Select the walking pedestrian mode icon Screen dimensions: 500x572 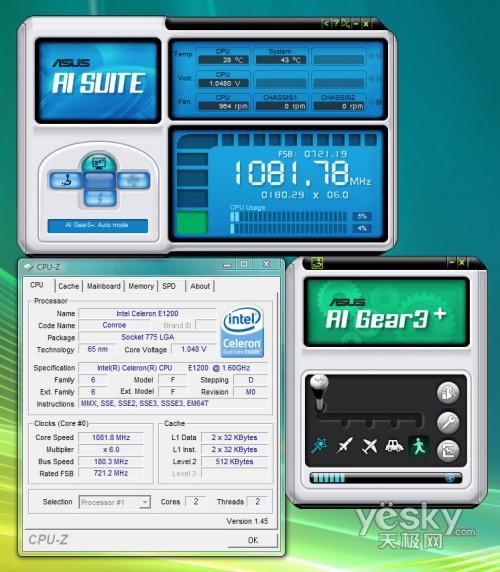coord(418,446)
